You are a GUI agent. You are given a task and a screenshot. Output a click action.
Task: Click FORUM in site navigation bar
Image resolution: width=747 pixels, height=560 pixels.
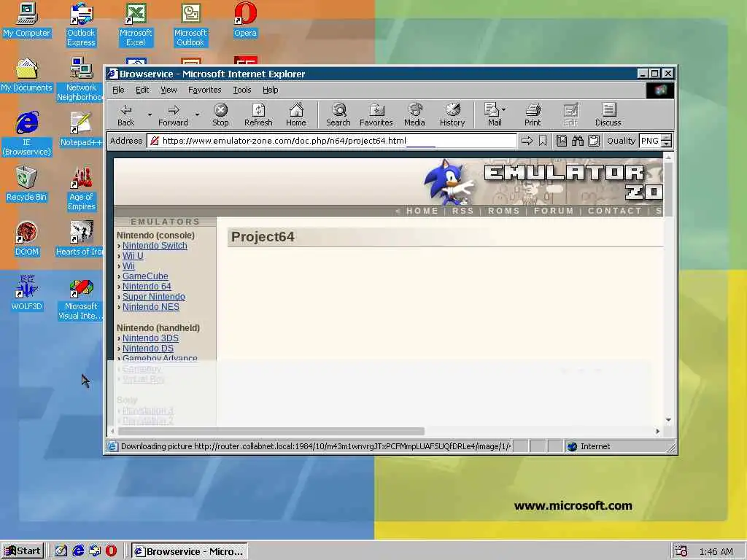click(554, 211)
